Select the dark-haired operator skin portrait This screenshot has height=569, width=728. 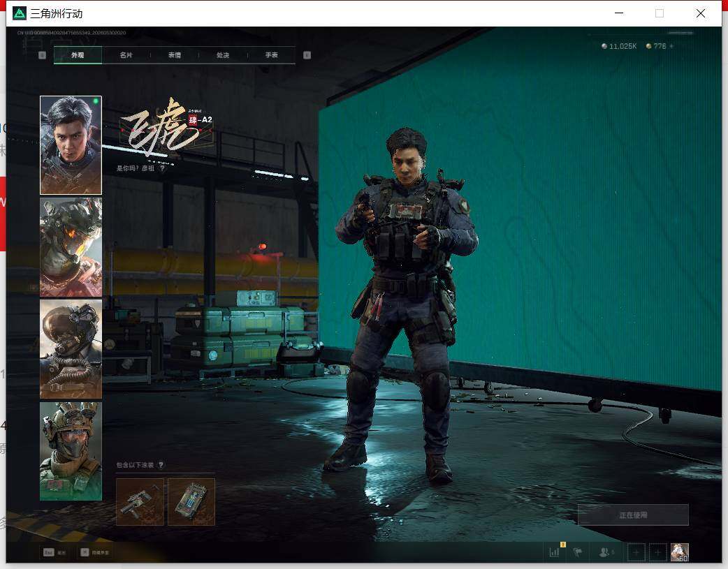[71, 145]
